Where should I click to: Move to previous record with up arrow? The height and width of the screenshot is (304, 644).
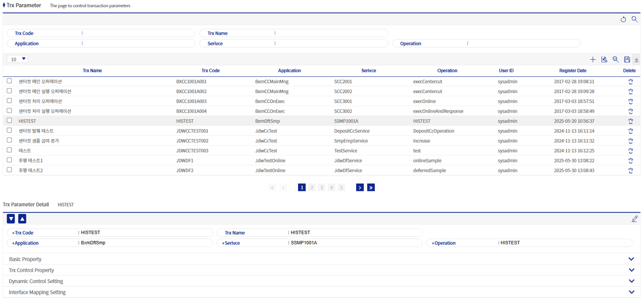[22, 219]
